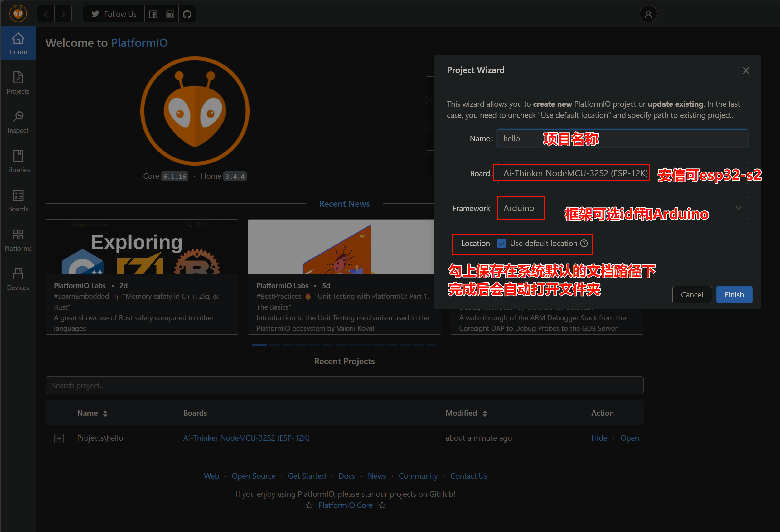Click the GitHub icon in top bar
This screenshot has height=532, width=780.
point(187,14)
